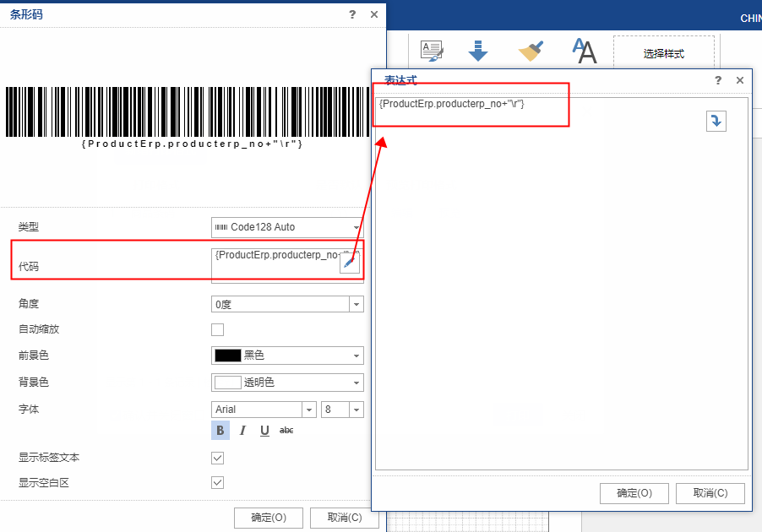Click the text editor icon in toolbar
The image size is (762, 532).
(432, 51)
